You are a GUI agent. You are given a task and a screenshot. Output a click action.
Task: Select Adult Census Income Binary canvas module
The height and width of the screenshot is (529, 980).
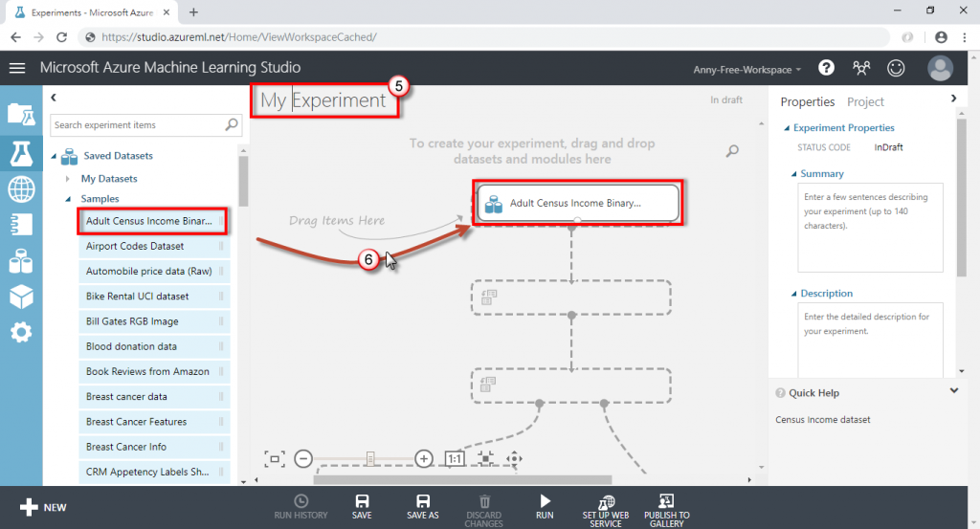[578, 203]
